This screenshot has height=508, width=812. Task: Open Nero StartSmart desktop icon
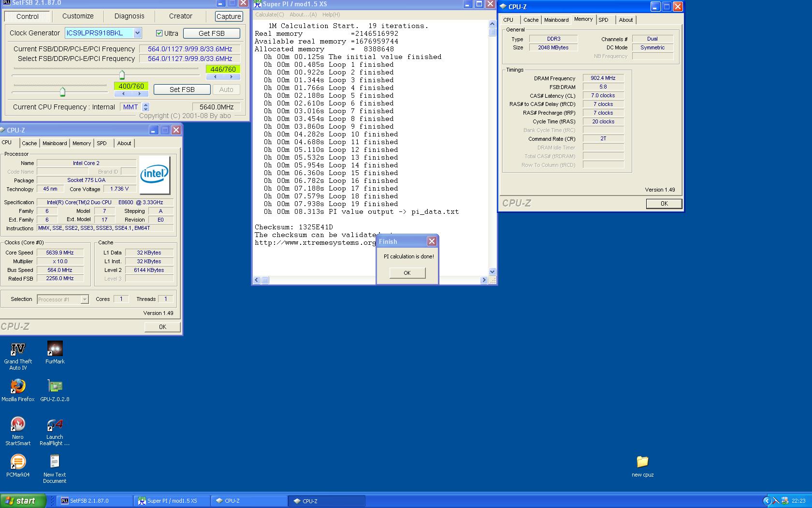point(18,431)
